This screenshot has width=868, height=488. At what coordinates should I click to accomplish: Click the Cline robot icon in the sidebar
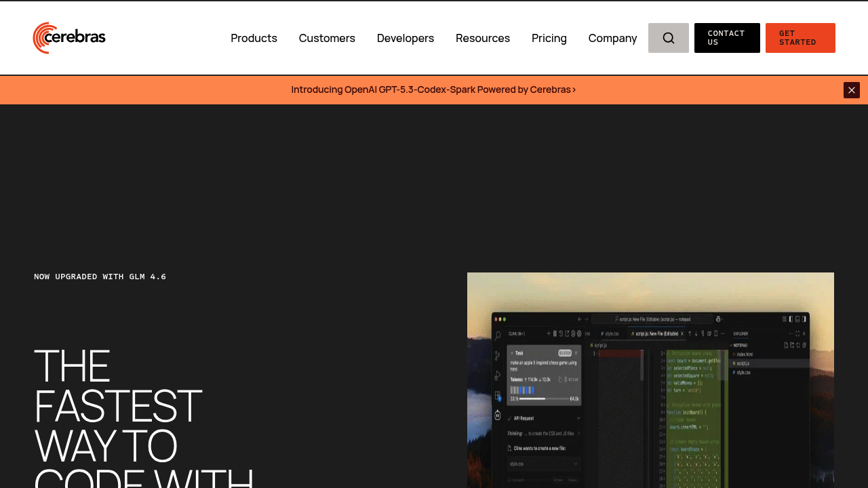[x=497, y=415]
